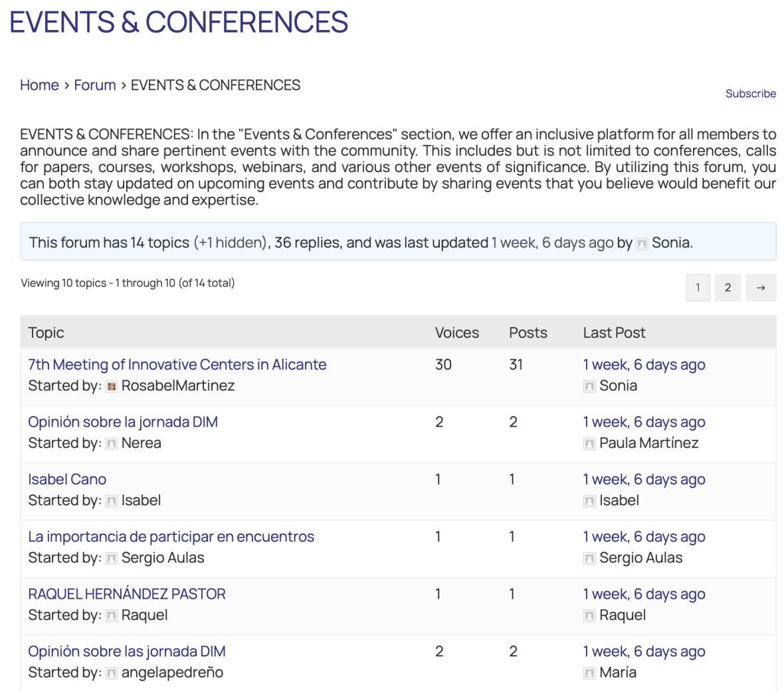This screenshot has height=691, width=784.
Task: Click RosabelMartinez's avatar icon
Action: tap(112, 387)
